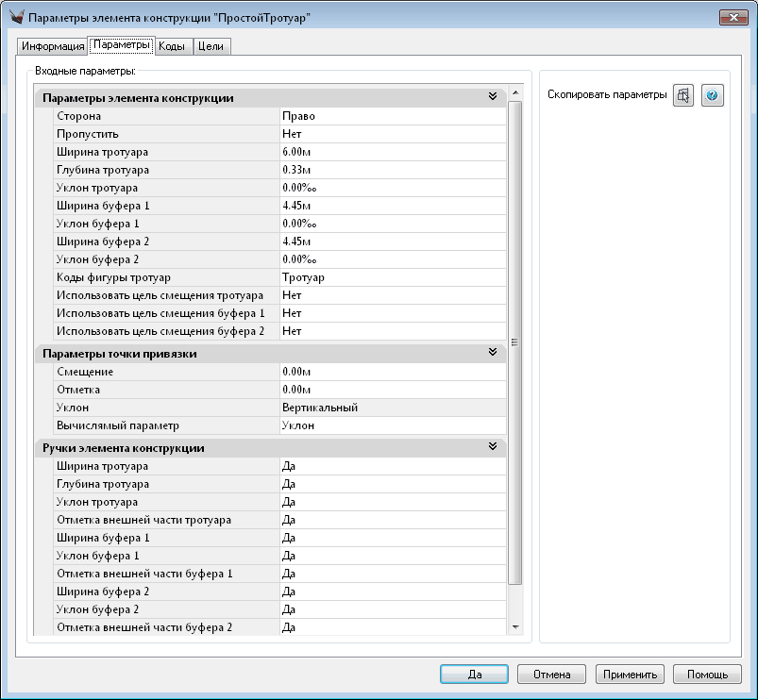This screenshot has height=700, width=758.
Task: Toggle 'Использовать цель смещения тротуара' value
Action: [x=391, y=295]
